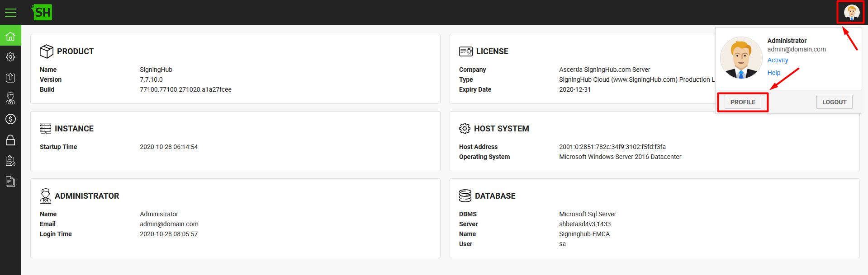Click the "Operating System" label

click(484, 157)
